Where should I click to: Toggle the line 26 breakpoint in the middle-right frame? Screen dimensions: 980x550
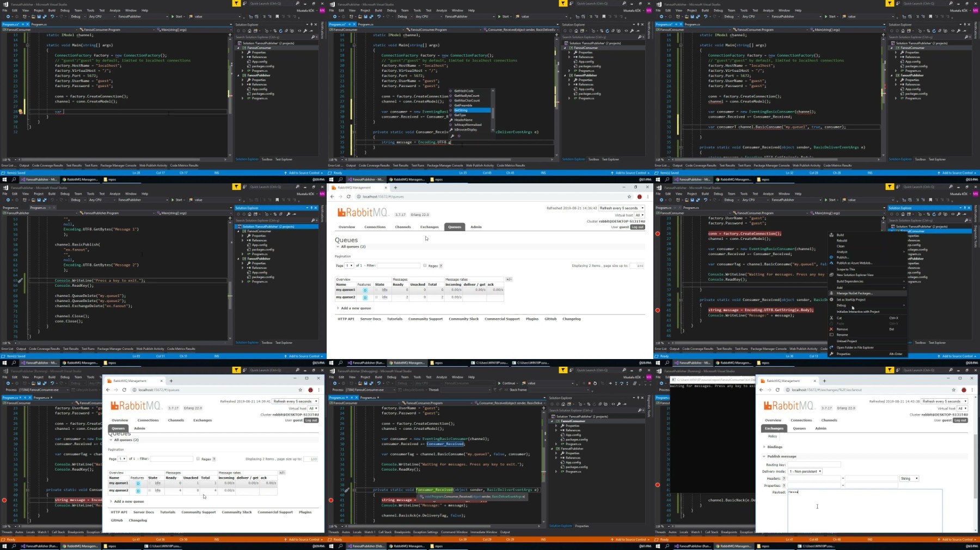657,233
